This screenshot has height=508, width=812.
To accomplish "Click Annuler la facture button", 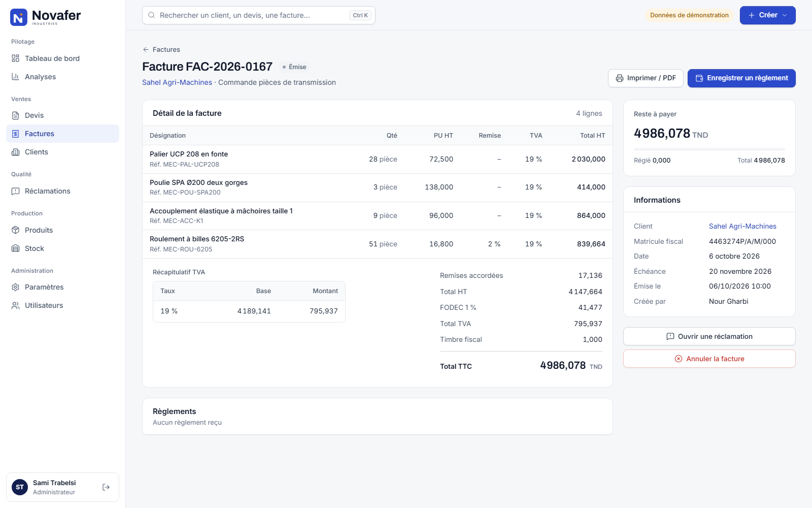I will pos(709,359).
